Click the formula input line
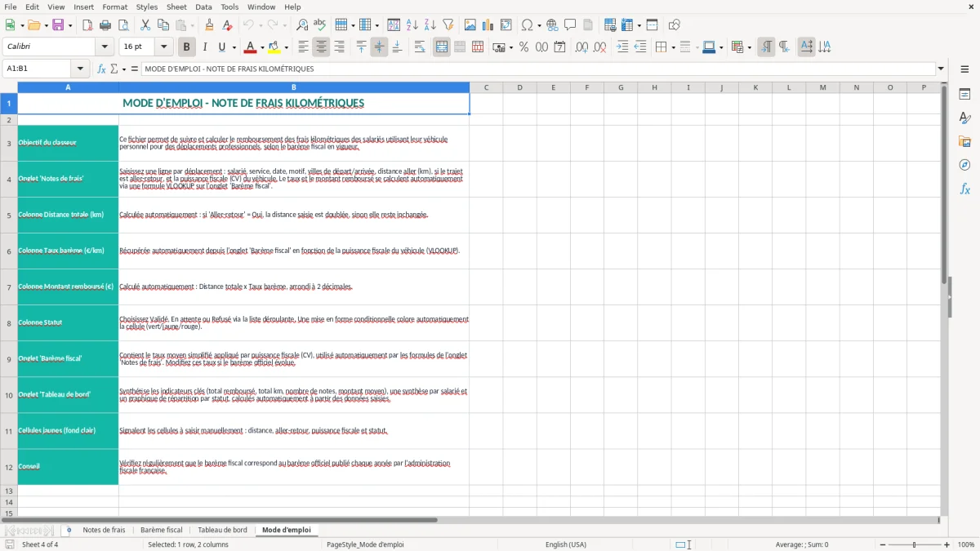Viewport: 980px width, 551px height. [x=538, y=69]
